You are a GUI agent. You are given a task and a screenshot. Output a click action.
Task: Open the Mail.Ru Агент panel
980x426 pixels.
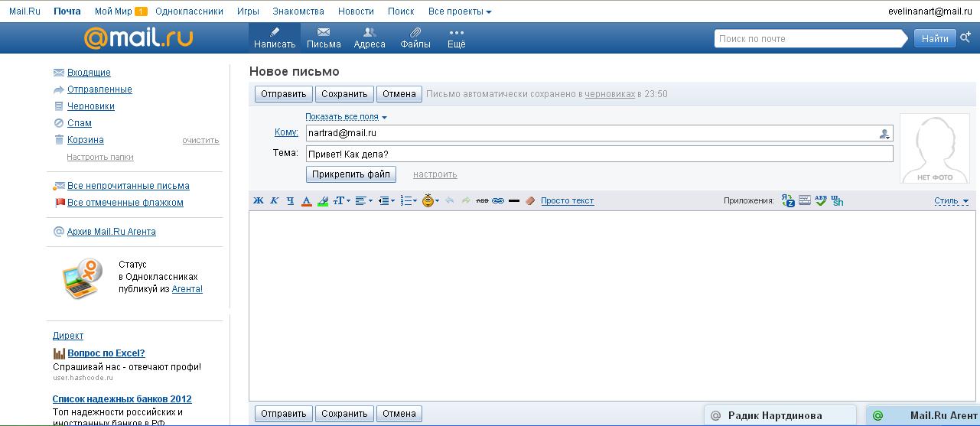pos(923,415)
